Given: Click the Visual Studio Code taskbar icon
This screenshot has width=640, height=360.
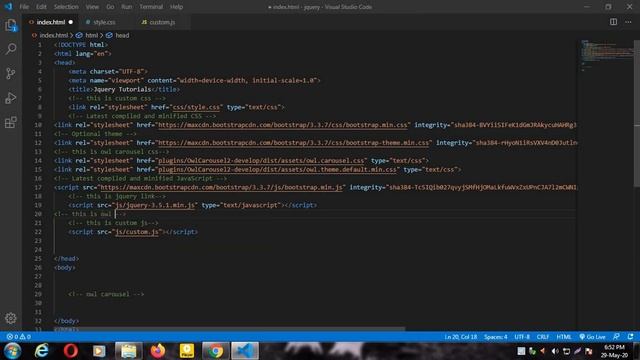Looking at the screenshot, I should click(244, 351).
